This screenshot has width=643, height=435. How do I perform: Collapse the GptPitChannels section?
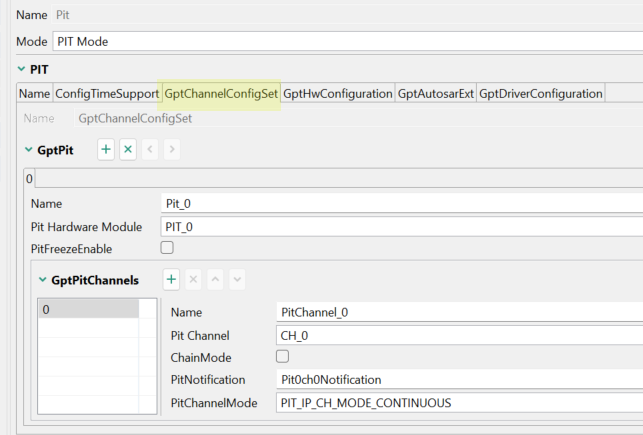pos(42,281)
